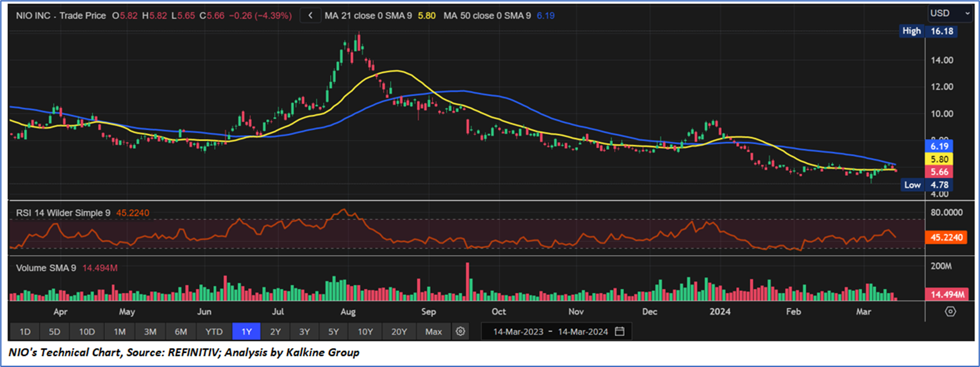Select the 1M time range

coord(120,331)
